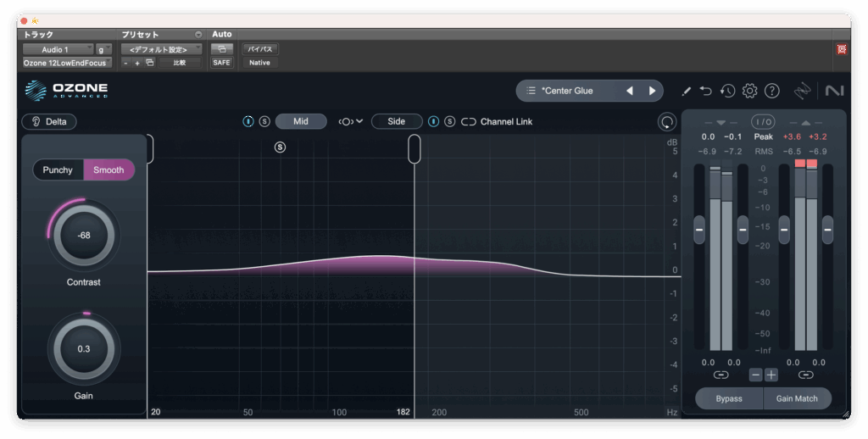868x439 pixels.
Task: Select the Punchy mode
Action: click(x=58, y=169)
